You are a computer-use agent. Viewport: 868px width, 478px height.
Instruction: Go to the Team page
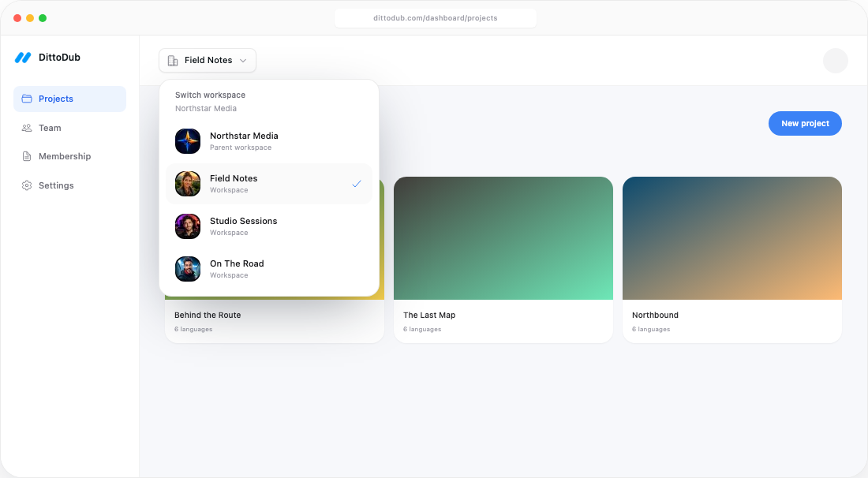69,128
